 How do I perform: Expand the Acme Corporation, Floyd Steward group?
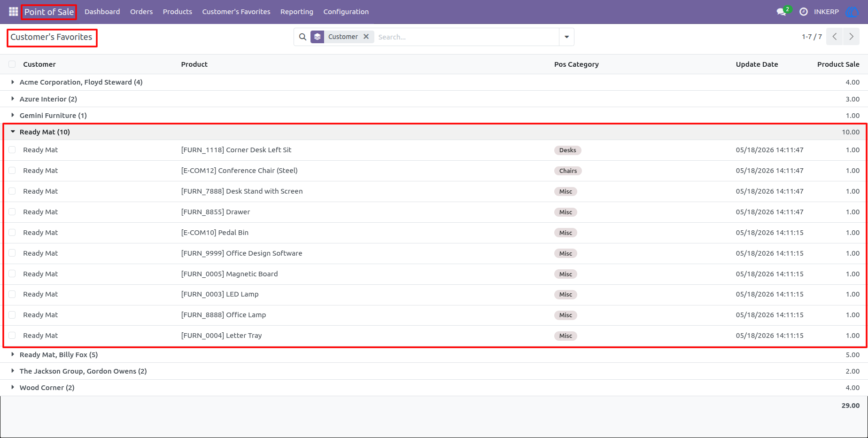(13, 82)
